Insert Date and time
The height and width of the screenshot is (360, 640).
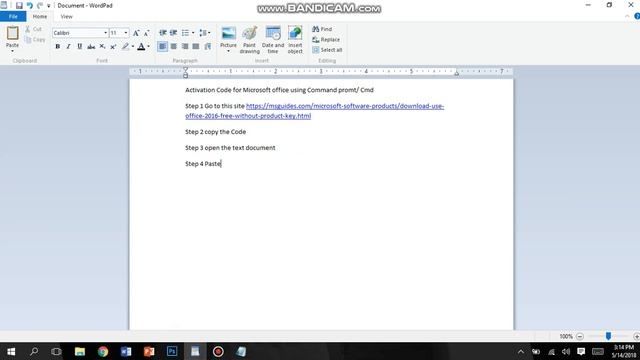(x=273, y=40)
